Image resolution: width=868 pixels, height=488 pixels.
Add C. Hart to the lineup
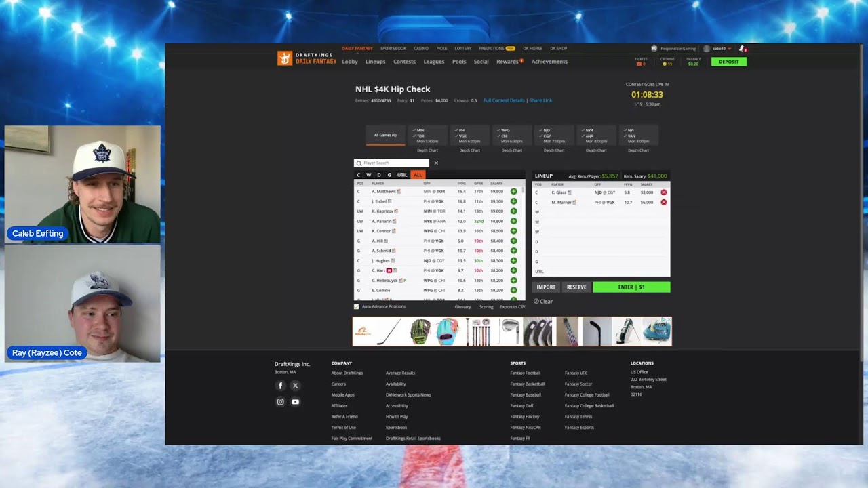[513, 270]
